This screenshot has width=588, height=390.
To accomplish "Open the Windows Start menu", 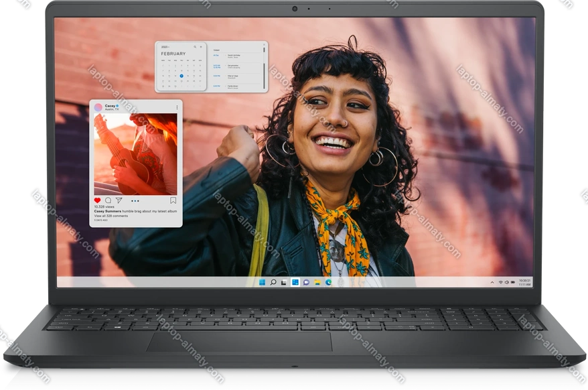I will [262, 282].
